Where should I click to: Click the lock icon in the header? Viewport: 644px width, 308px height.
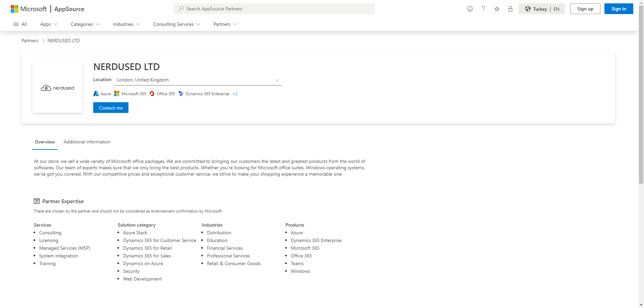coord(510,9)
